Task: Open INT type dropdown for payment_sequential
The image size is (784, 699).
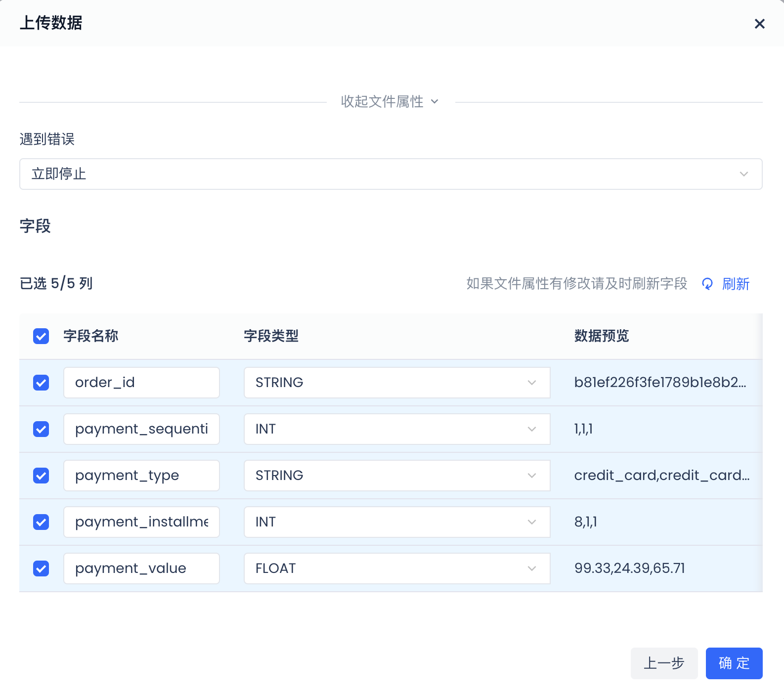Action: [396, 429]
